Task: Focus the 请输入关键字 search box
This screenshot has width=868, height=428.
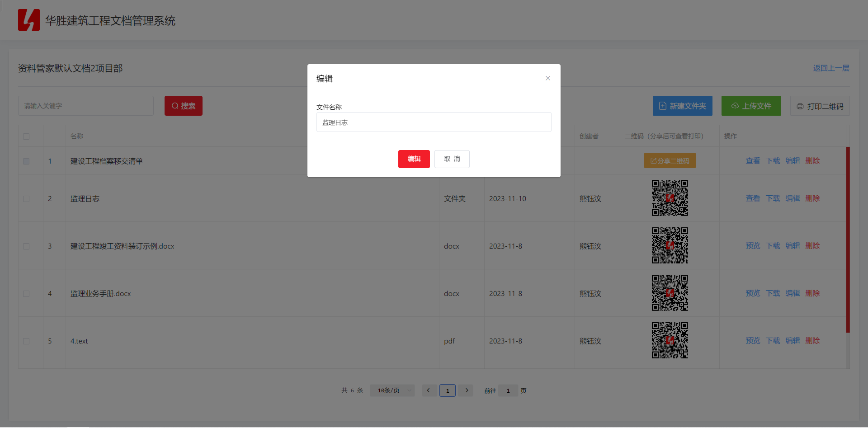Action: pyautogui.click(x=86, y=106)
